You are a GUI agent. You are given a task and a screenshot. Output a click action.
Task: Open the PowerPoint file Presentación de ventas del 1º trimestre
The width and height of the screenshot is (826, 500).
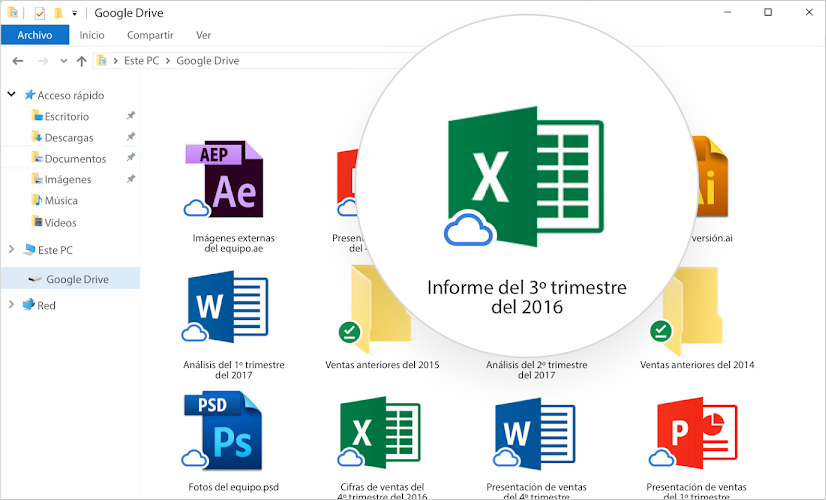pos(693,434)
